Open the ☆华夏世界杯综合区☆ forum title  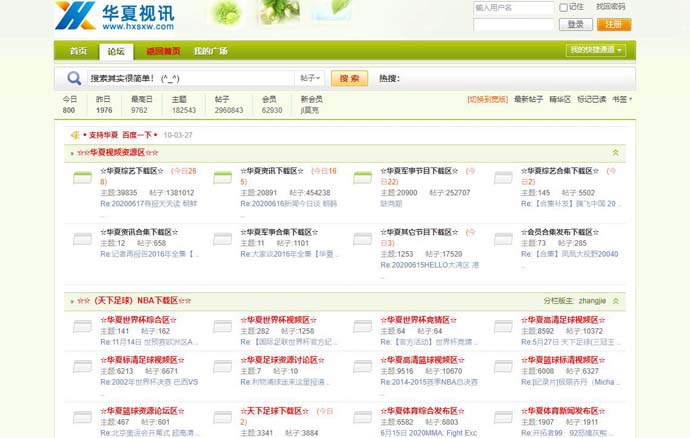point(139,320)
